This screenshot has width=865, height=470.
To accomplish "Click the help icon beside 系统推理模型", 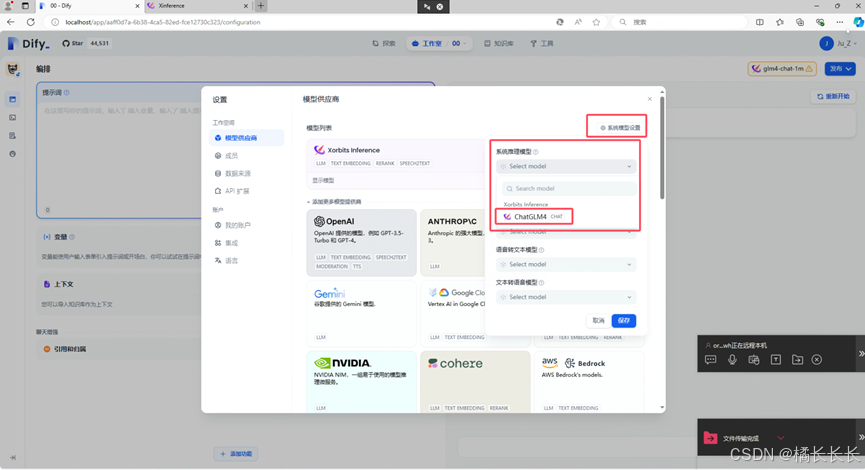I will point(535,152).
